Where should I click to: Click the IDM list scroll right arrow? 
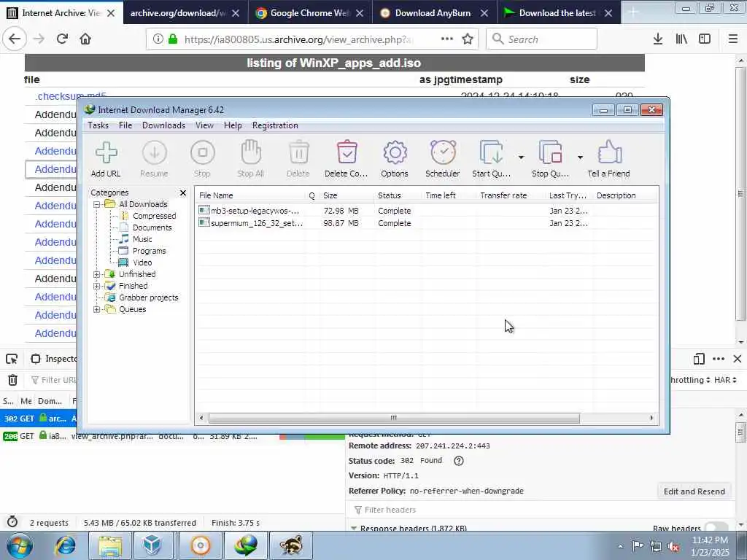pos(651,418)
